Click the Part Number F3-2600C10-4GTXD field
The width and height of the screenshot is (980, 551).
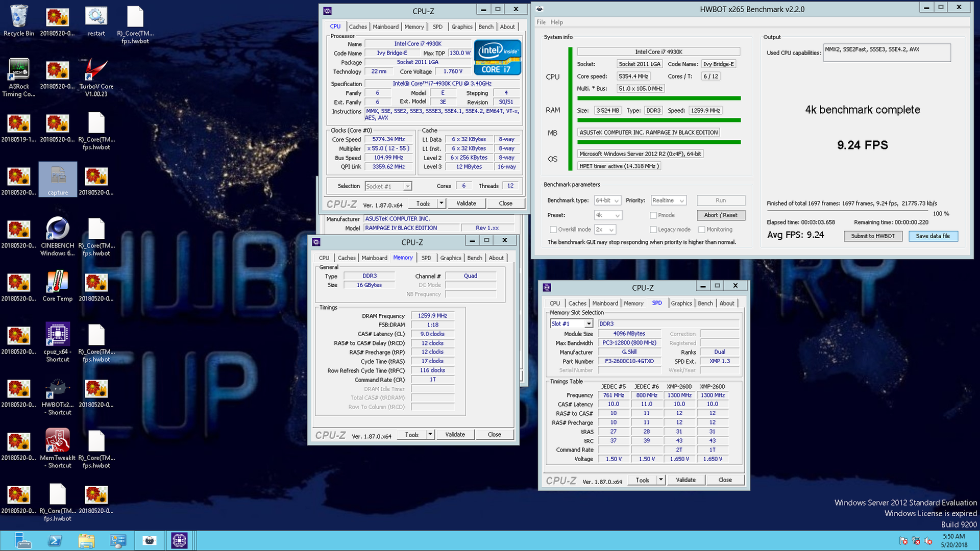click(x=629, y=361)
